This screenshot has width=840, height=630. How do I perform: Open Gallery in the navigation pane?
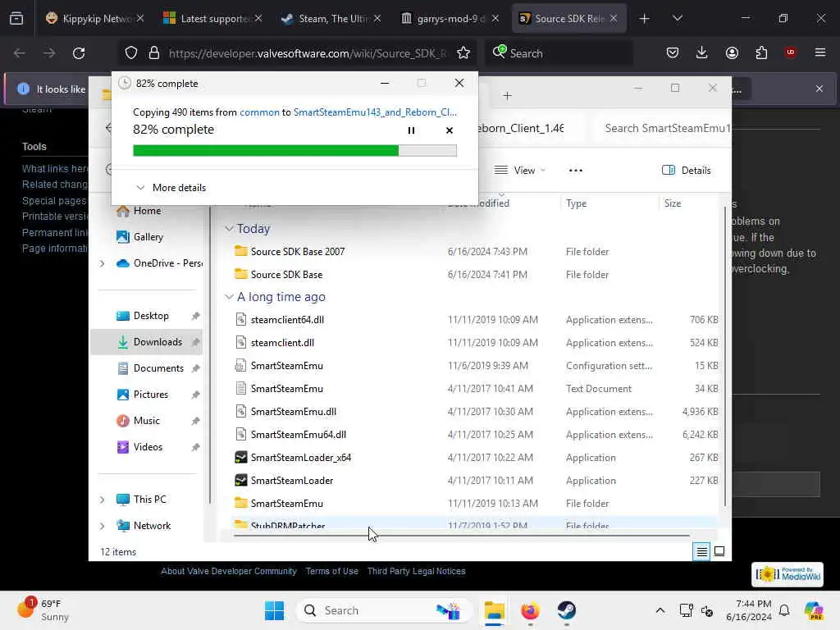148,237
